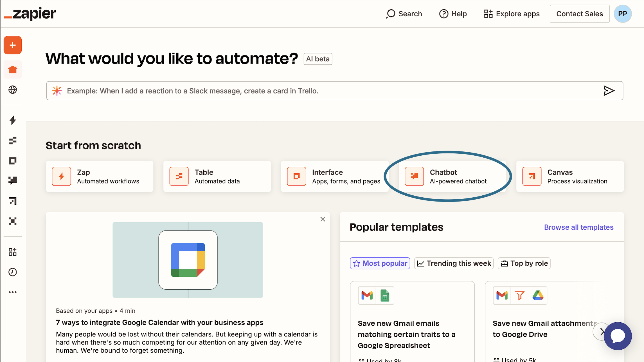Screen dimensions: 644x362
Task: Open Save new Gmail emails to Spreadsheet template
Action: pyautogui.click(x=406, y=334)
